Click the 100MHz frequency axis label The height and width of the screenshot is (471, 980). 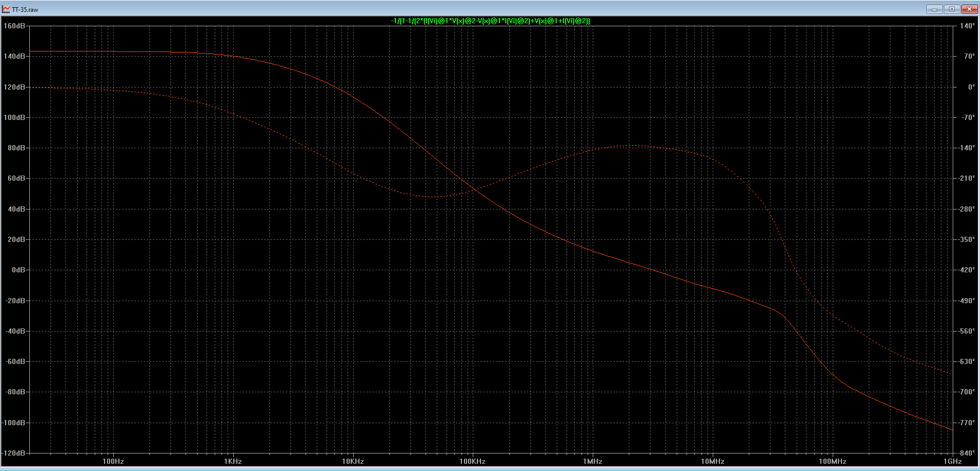tap(833, 461)
